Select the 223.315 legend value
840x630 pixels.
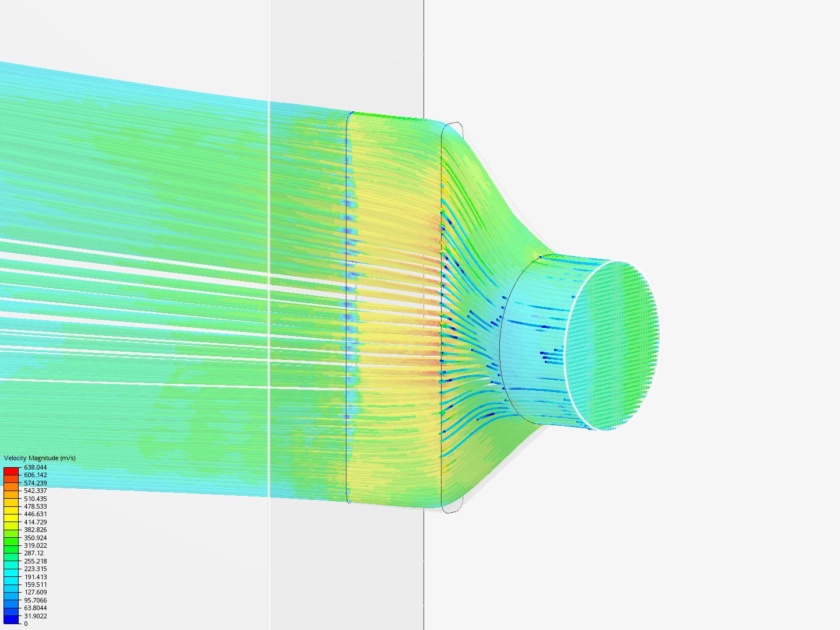35,569
